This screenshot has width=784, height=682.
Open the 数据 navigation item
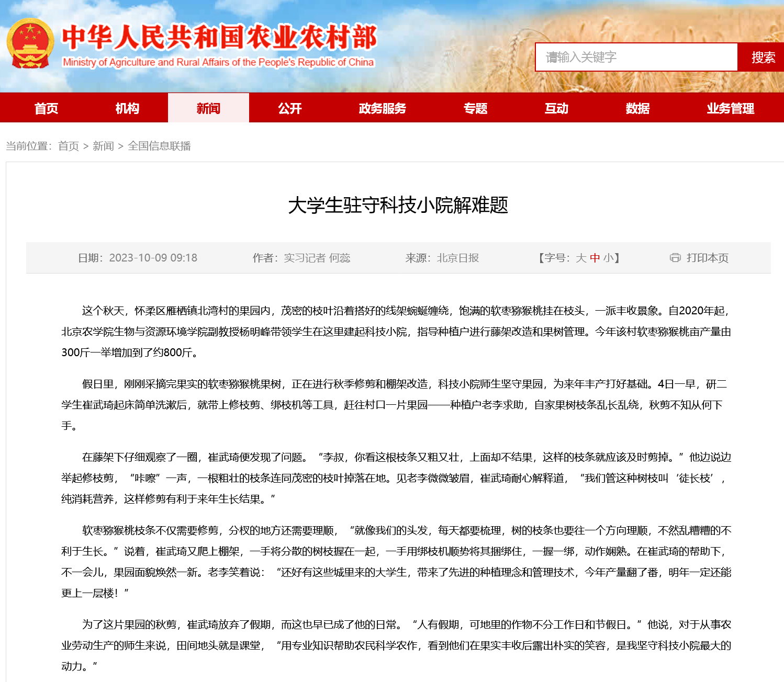(637, 108)
